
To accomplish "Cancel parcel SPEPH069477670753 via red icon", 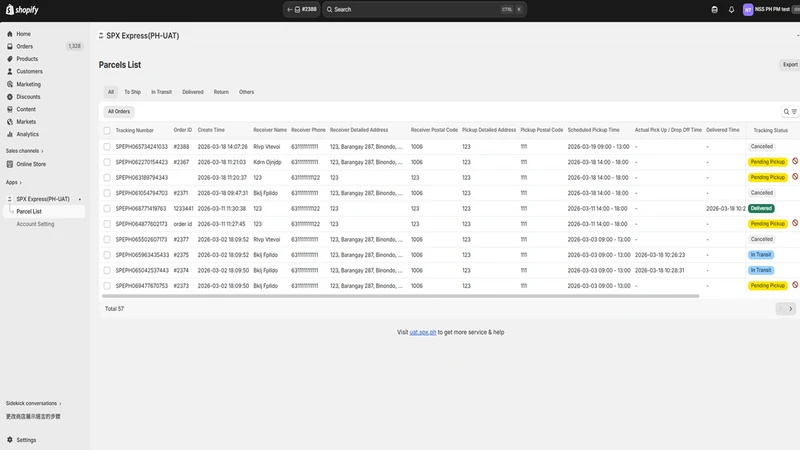I will pyautogui.click(x=795, y=285).
